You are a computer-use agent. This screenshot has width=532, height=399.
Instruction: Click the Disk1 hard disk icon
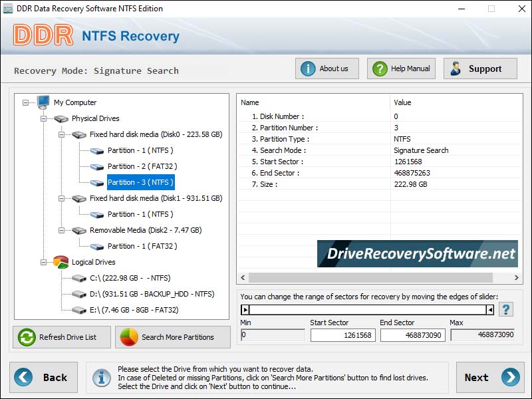tap(79, 198)
